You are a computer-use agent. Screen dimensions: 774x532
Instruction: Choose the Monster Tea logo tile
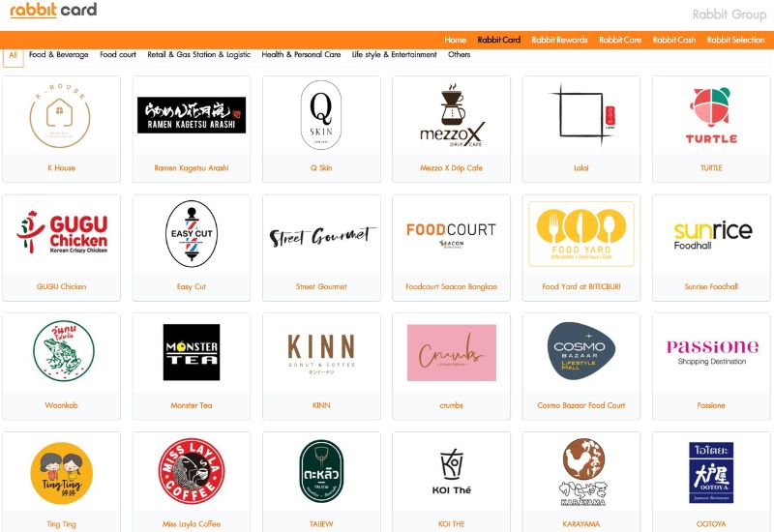pyautogui.click(x=192, y=352)
